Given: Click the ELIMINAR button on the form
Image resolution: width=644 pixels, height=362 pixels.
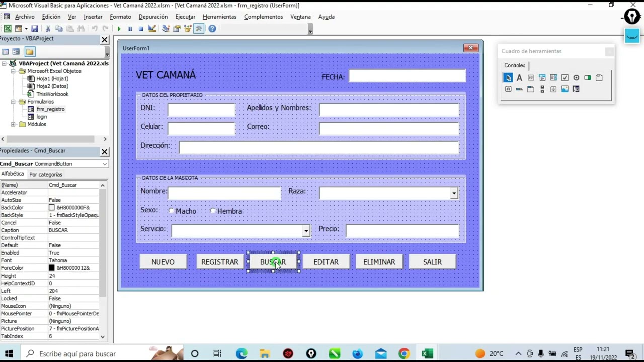Looking at the screenshot, I should pos(379,262).
